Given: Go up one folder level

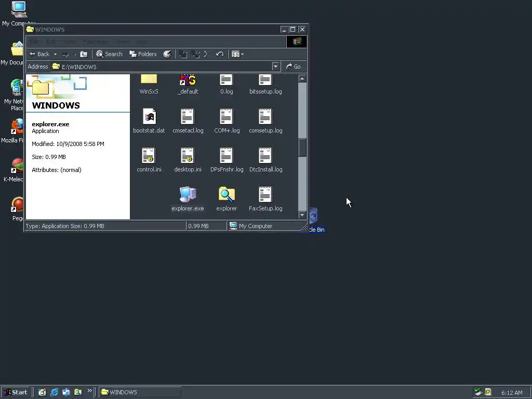Looking at the screenshot, I should (84, 54).
